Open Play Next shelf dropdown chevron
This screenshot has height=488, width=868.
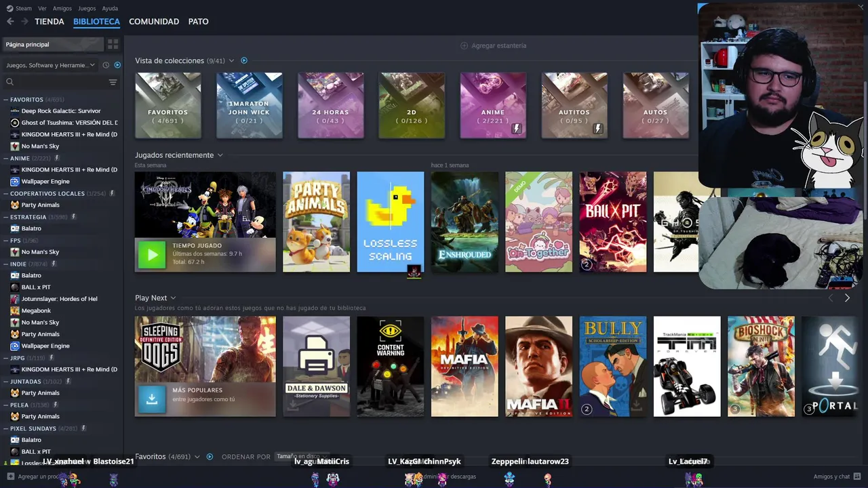coord(173,298)
